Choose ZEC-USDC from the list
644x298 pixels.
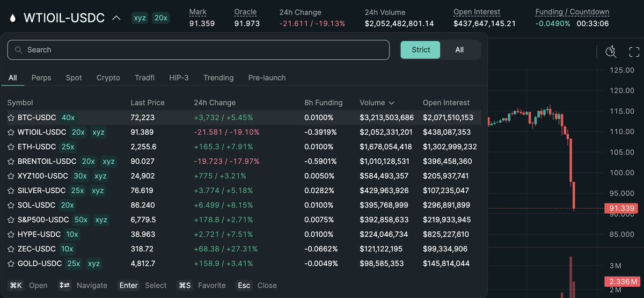coord(36,249)
